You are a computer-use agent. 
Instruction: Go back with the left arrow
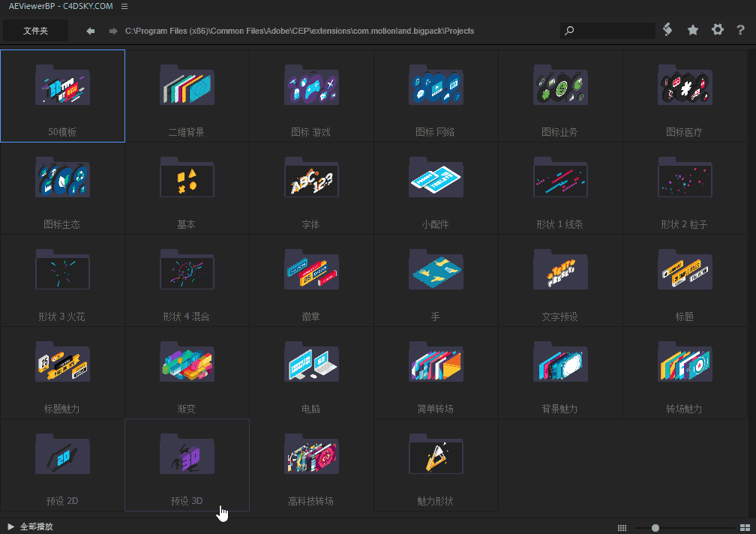(90, 31)
